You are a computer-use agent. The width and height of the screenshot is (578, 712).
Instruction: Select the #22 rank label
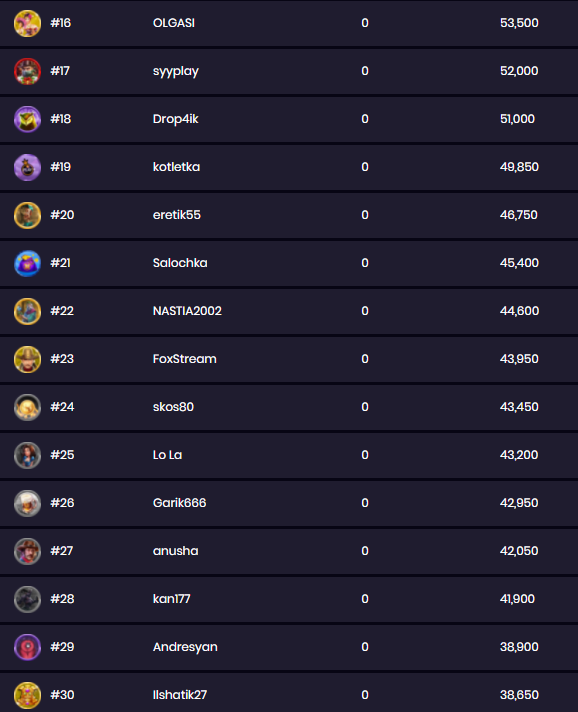(x=62, y=311)
